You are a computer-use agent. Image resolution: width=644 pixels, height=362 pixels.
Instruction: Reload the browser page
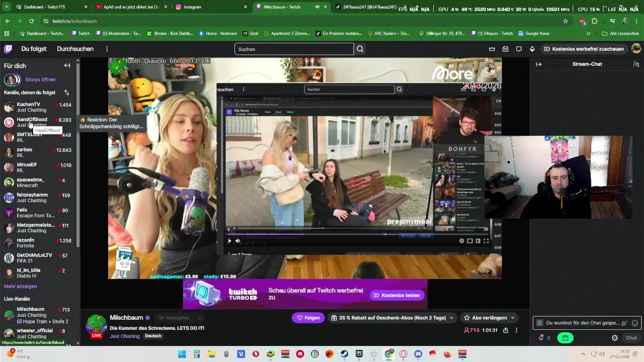[31, 21]
